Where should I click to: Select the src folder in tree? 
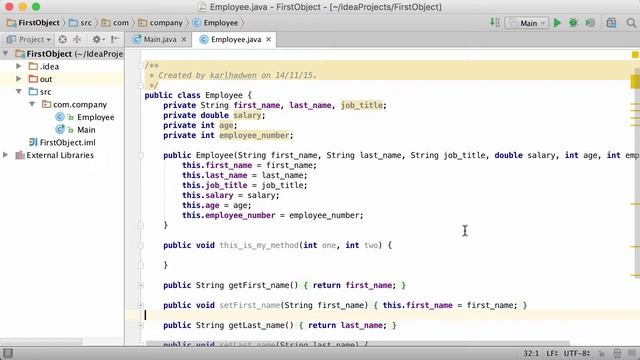tap(45, 92)
